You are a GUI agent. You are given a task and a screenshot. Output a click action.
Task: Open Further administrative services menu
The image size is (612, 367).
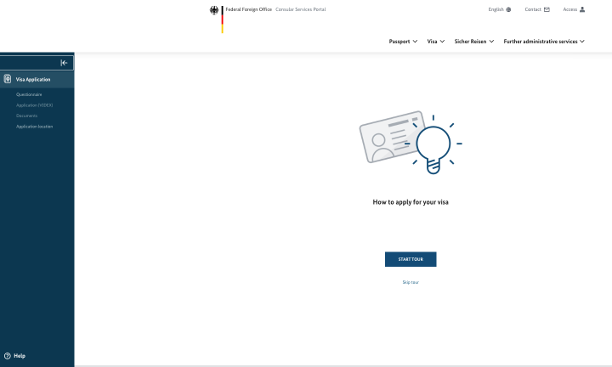coord(544,41)
